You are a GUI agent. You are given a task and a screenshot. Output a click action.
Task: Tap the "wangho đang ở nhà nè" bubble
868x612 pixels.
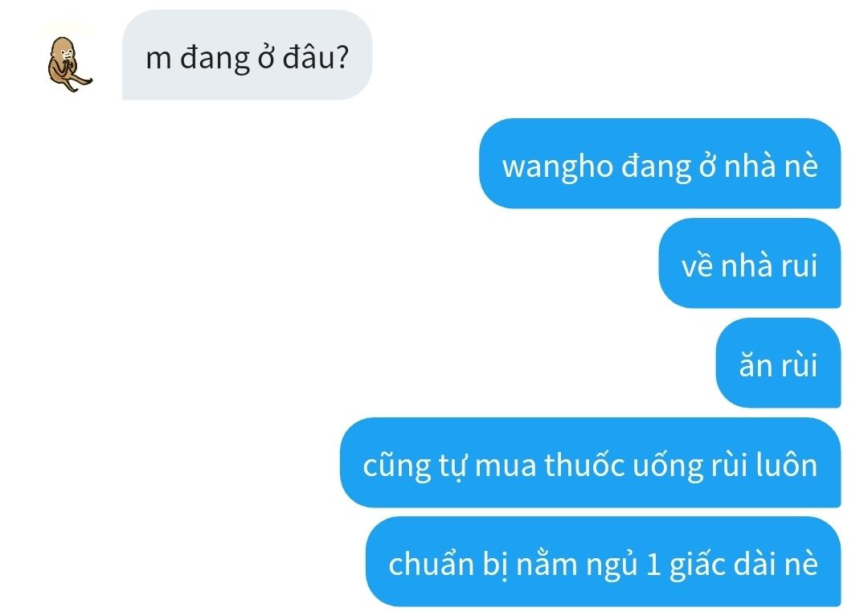click(660, 163)
